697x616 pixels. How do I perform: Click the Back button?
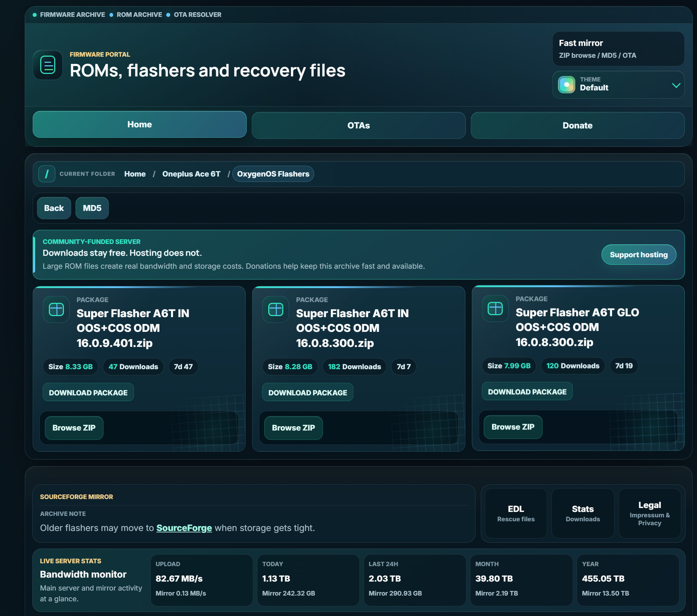pos(54,208)
